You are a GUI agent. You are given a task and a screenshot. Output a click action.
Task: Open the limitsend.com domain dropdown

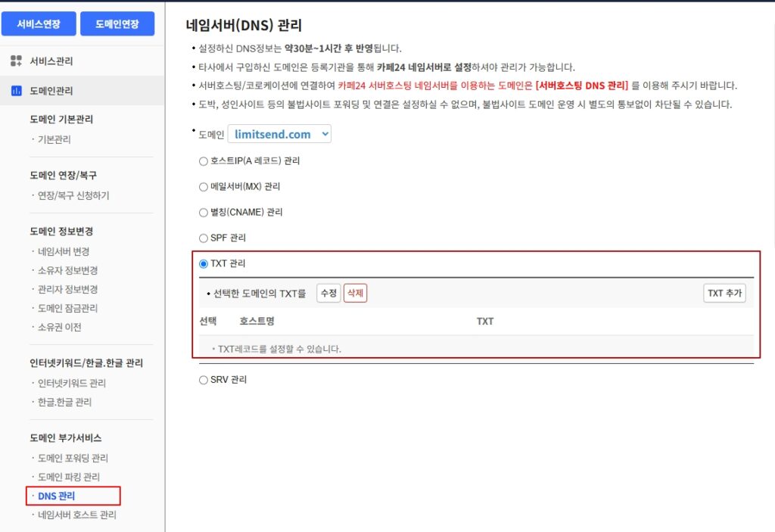tap(279, 134)
